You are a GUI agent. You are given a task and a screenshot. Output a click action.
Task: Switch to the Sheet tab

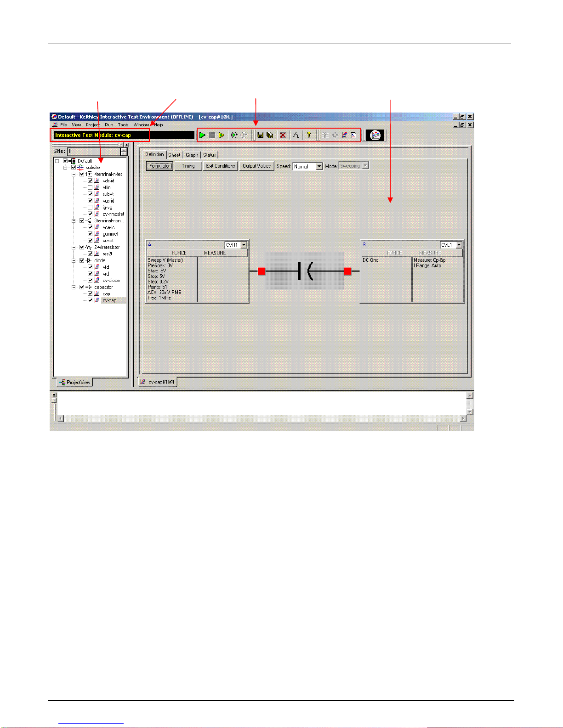click(x=174, y=155)
